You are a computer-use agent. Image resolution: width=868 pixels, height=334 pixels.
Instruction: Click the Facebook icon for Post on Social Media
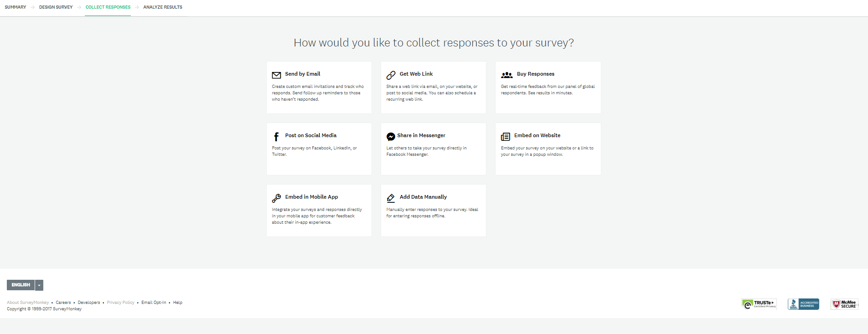[x=276, y=136]
